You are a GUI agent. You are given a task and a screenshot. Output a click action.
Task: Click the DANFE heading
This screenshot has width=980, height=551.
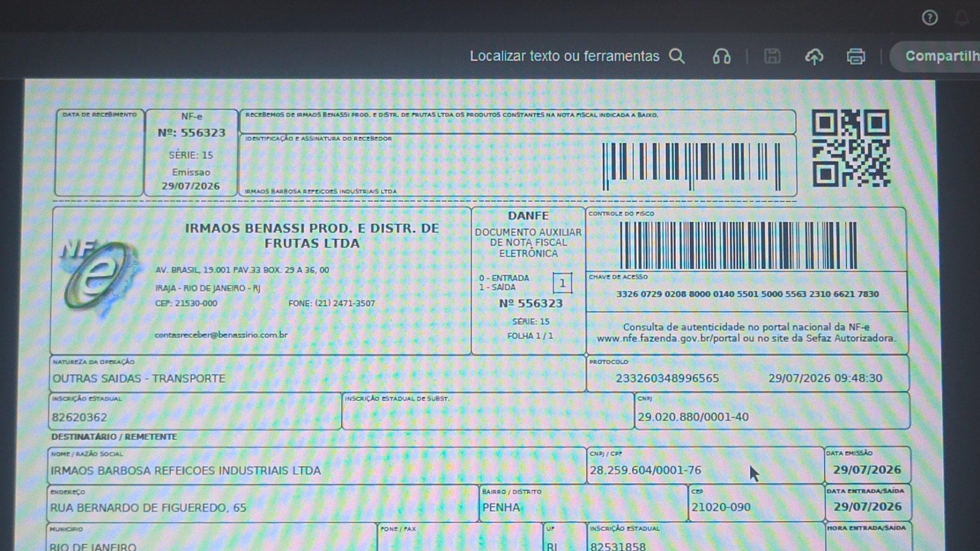(528, 216)
